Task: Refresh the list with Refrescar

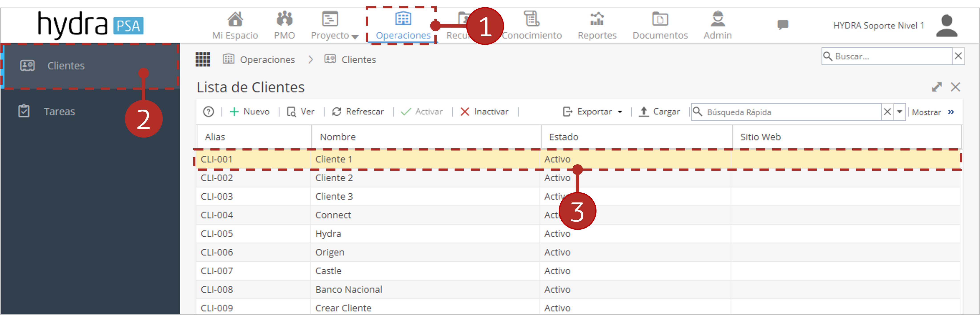Action: [358, 111]
